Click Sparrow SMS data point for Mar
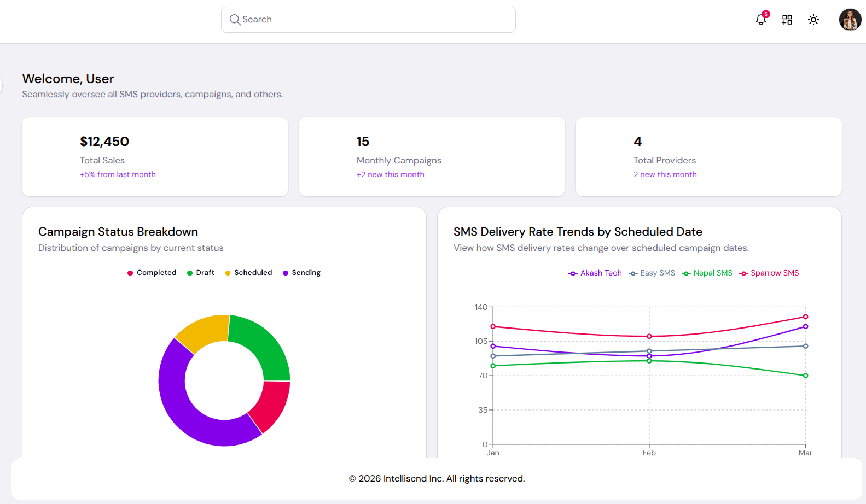 805,317
